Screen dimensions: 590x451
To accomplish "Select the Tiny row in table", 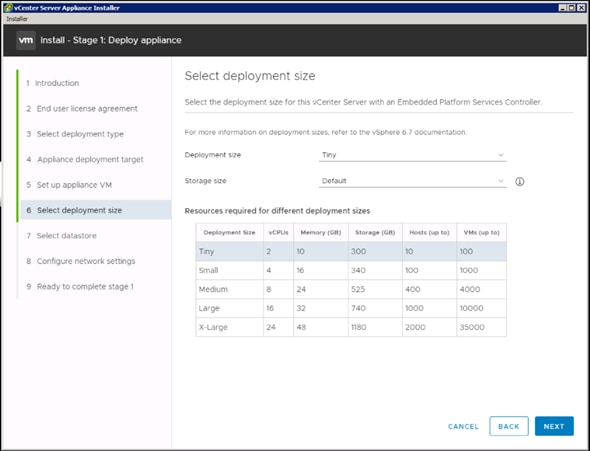I will coord(351,251).
